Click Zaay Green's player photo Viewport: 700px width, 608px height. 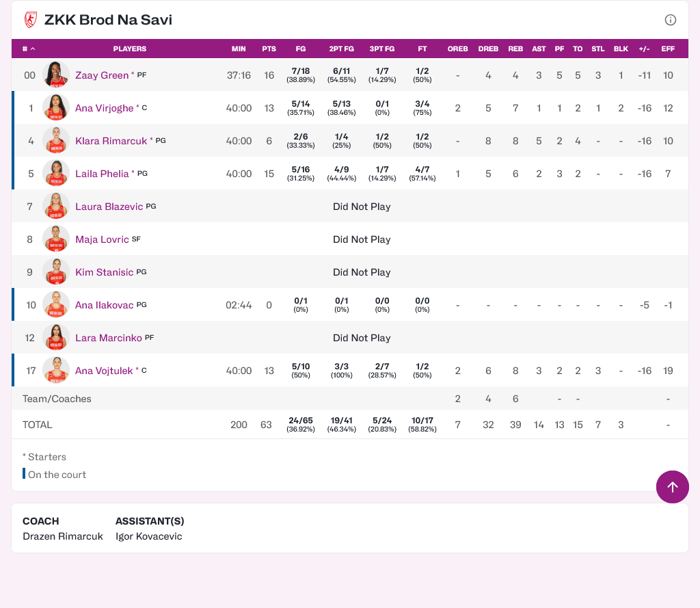[56, 75]
